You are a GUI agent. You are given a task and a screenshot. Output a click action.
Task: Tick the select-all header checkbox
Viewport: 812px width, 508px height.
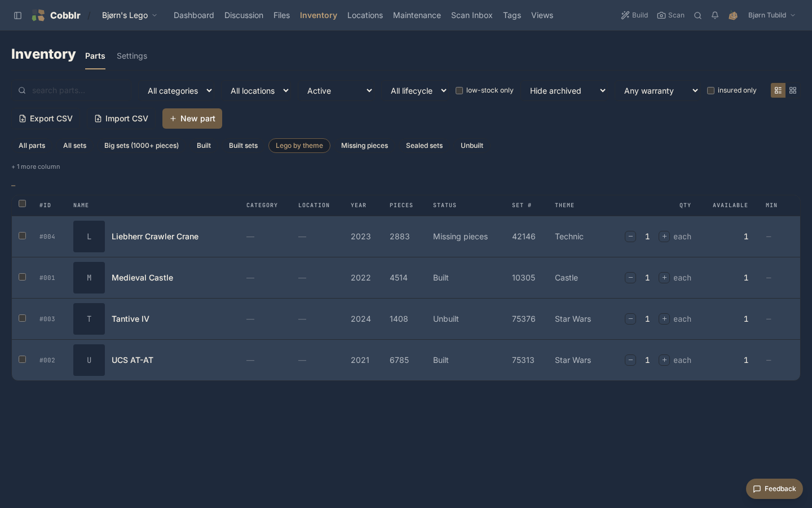23,203
